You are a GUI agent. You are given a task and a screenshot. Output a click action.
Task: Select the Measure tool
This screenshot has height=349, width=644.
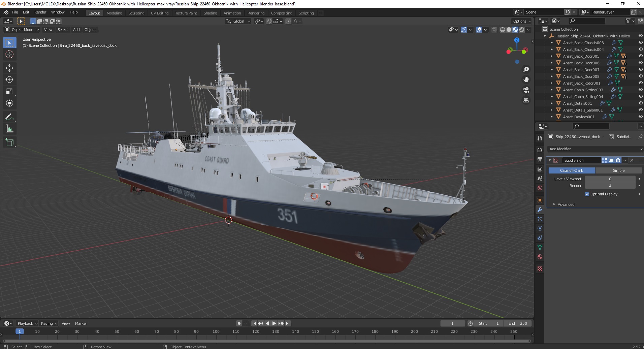tap(9, 129)
